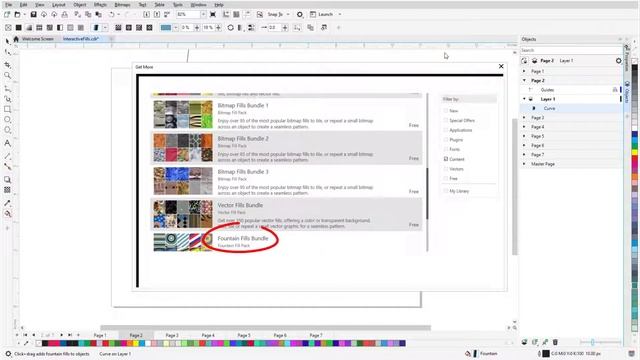
Task: Choose Fountain fill in property bar
Action: (x=29, y=28)
